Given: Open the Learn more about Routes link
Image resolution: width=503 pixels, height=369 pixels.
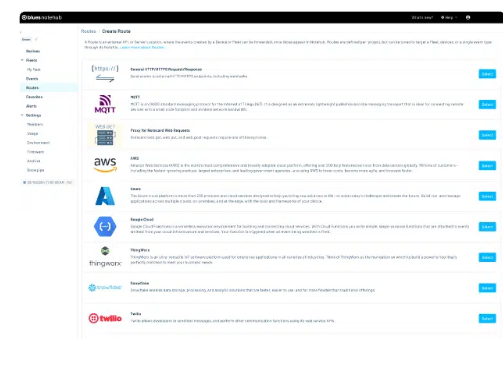Looking at the screenshot, I should [142, 47].
